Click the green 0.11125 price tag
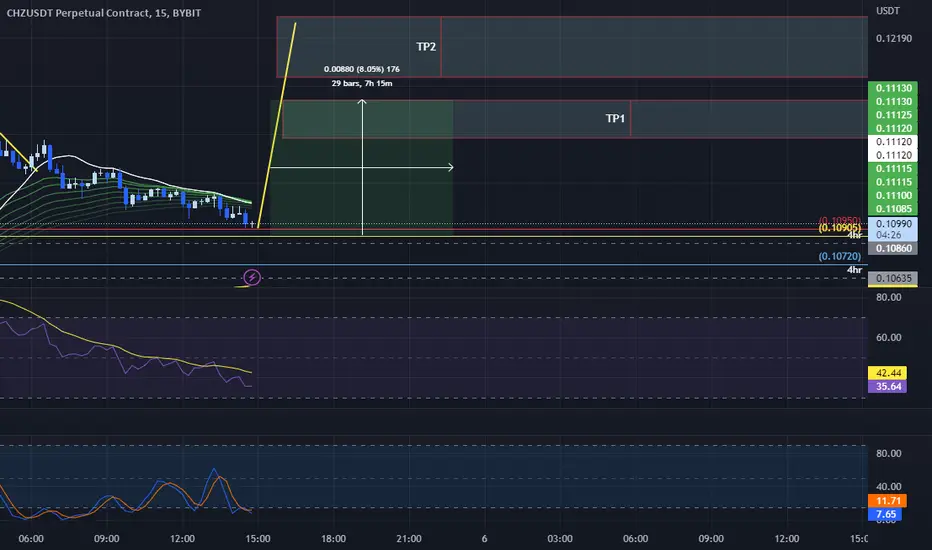The image size is (932, 550). (x=892, y=115)
